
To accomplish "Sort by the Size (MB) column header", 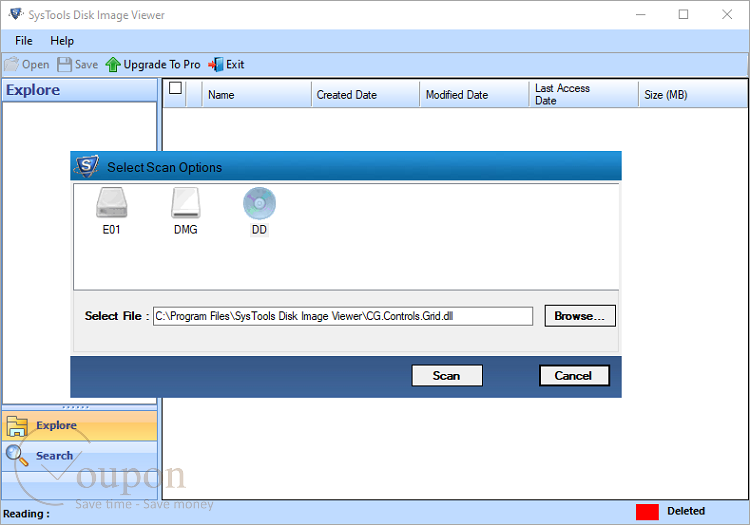I will (x=693, y=95).
